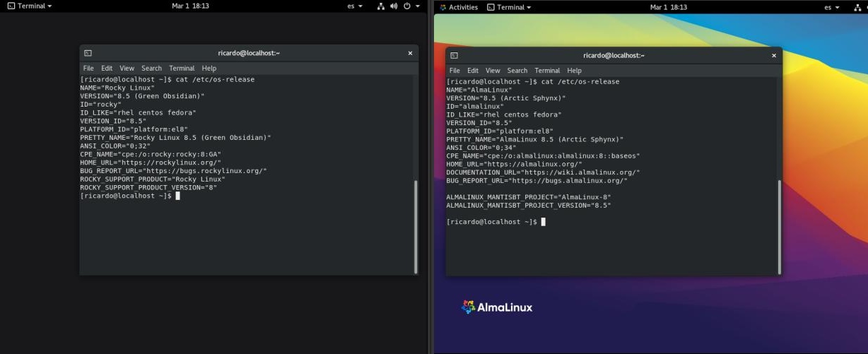Click BUG_REPORT_URL bugs.rockylinux.org line

(x=173, y=171)
